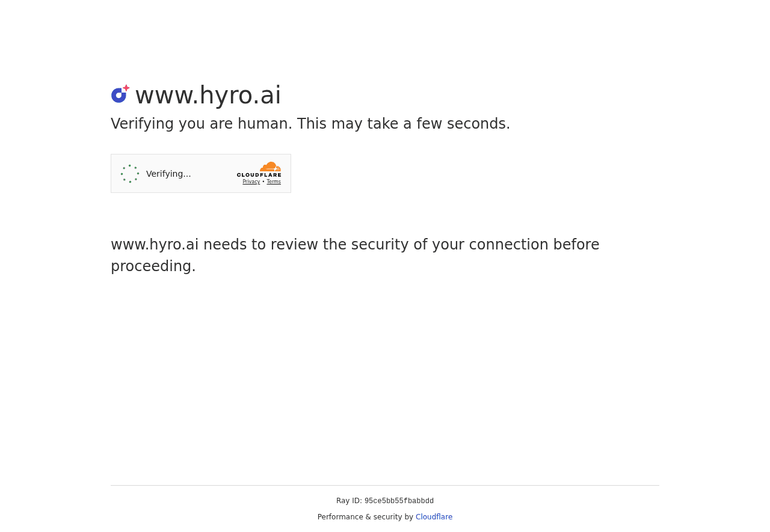The image size is (770, 532).
Task: Click the verification progress indicator
Action: click(x=129, y=173)
